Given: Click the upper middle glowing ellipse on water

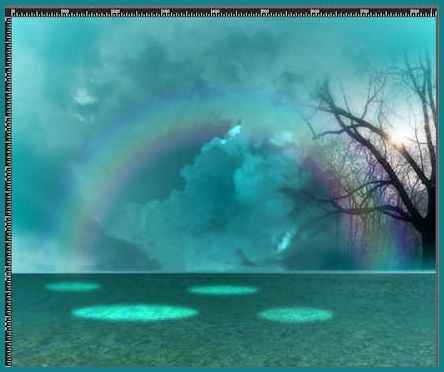Looking at the screenshot, I should [x=223, y=290].
